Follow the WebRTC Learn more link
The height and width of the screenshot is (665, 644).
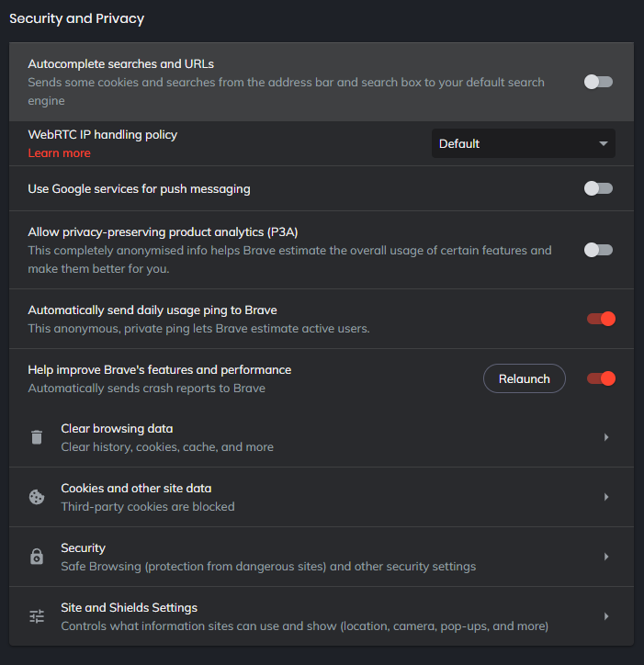pyautogui.click(x=60, y=153)
